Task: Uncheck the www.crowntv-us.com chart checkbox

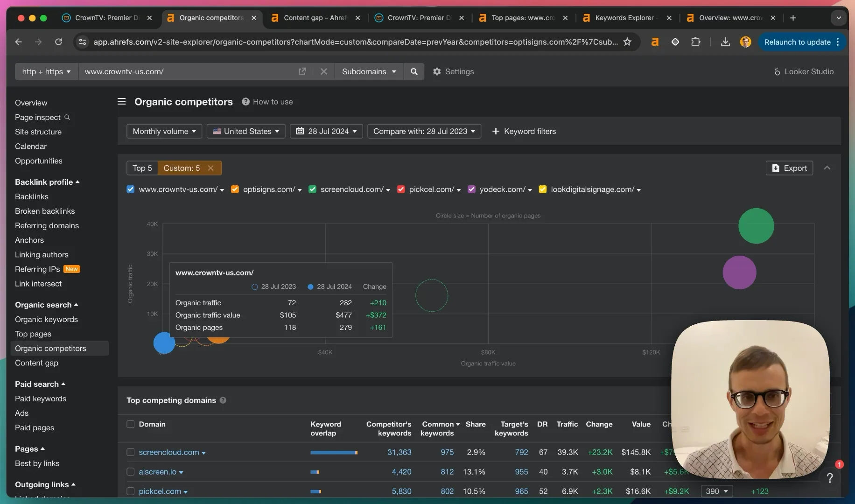Action: pos(131,189)
